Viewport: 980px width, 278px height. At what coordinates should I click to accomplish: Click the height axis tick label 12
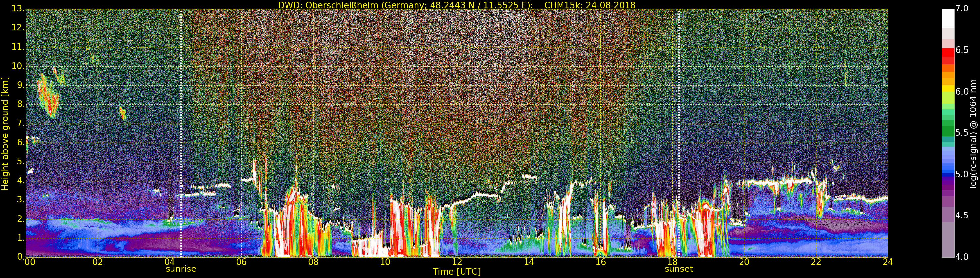(x=18, y=28)
